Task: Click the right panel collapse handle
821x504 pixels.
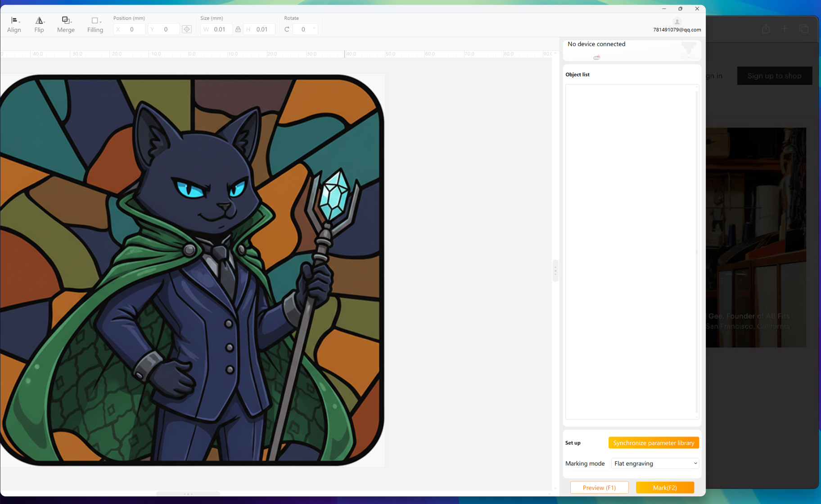Action: (x=555, y=270)
